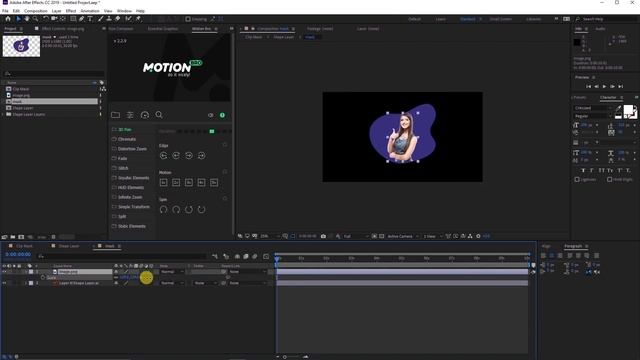Open Layer menu
Viewport: 640px width, 360px height.
click(56, 11)
